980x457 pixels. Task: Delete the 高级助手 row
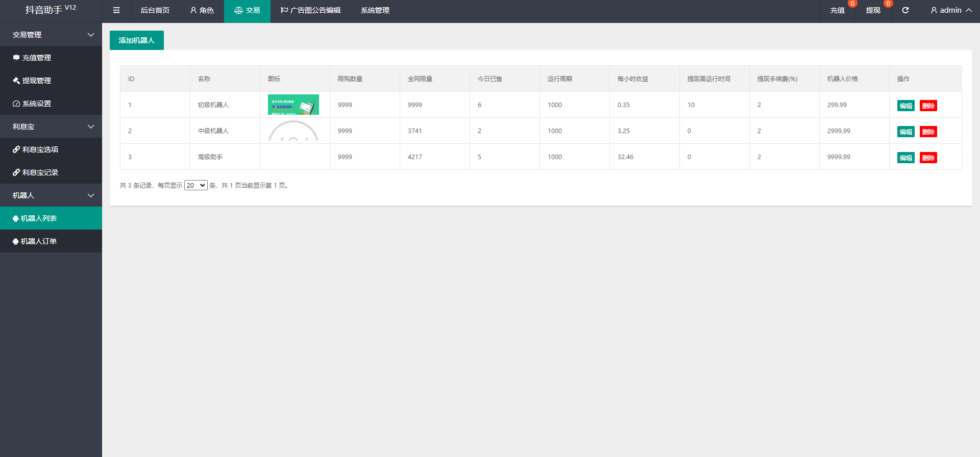tap(928, 158)
